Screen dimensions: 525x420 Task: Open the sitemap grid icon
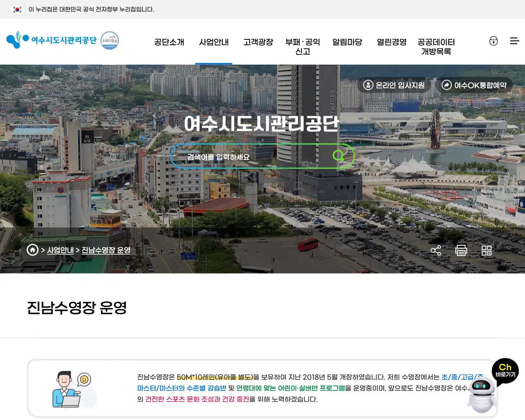coord(486,250)
